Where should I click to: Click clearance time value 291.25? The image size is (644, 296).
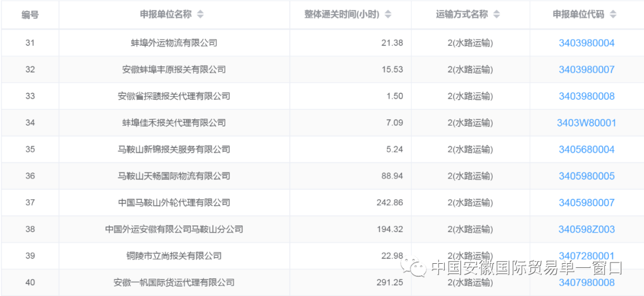(x=390, y=282)
